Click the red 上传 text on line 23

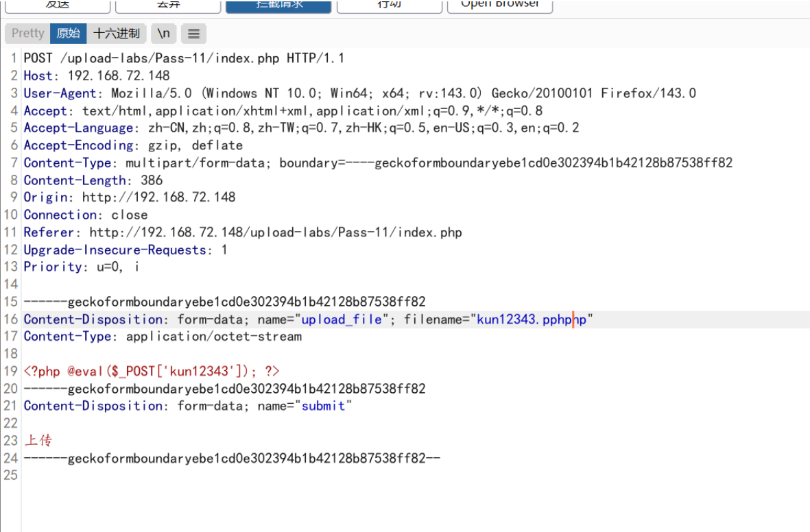38,441
